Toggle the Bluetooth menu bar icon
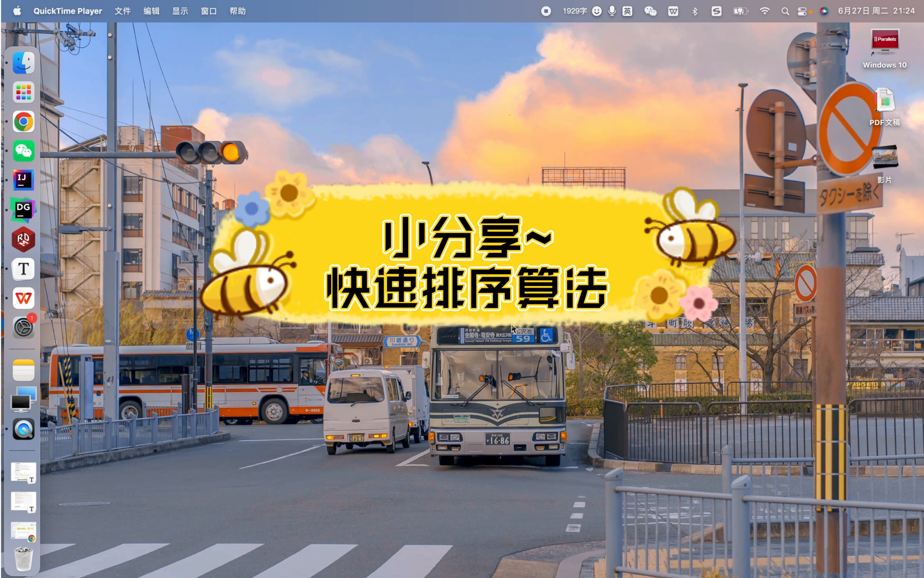 click(x=695, y=11)
